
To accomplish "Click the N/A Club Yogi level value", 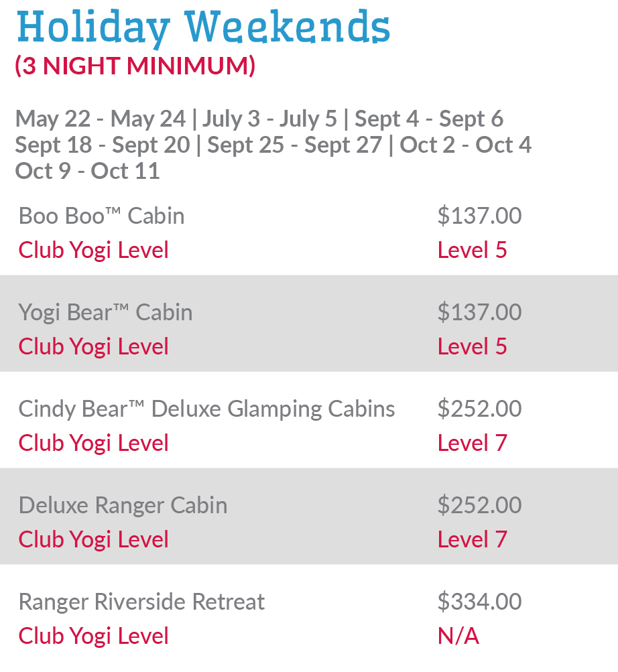I will click(458, 636).
